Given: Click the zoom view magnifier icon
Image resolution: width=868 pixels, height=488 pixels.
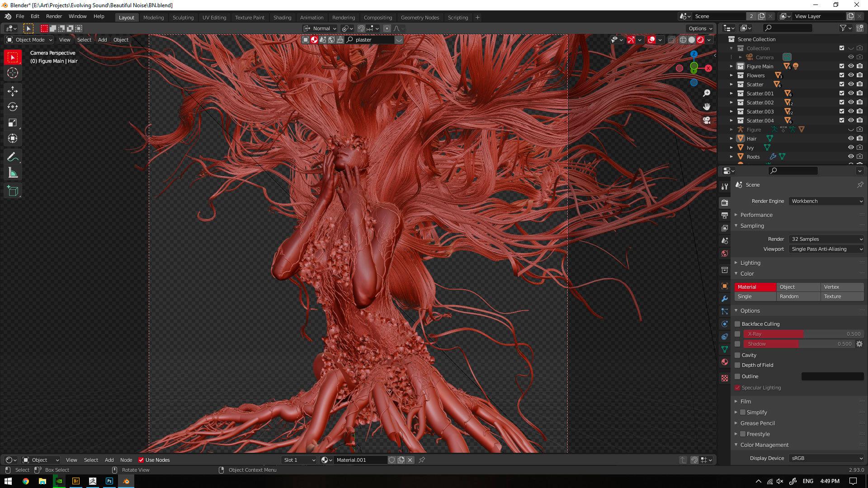Looking at the screenshot, I should click(x=707, y=93).
